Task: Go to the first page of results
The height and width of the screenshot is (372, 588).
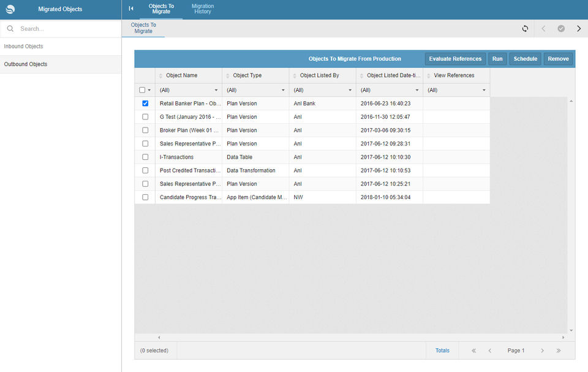Action: click(x=473, y=351)
